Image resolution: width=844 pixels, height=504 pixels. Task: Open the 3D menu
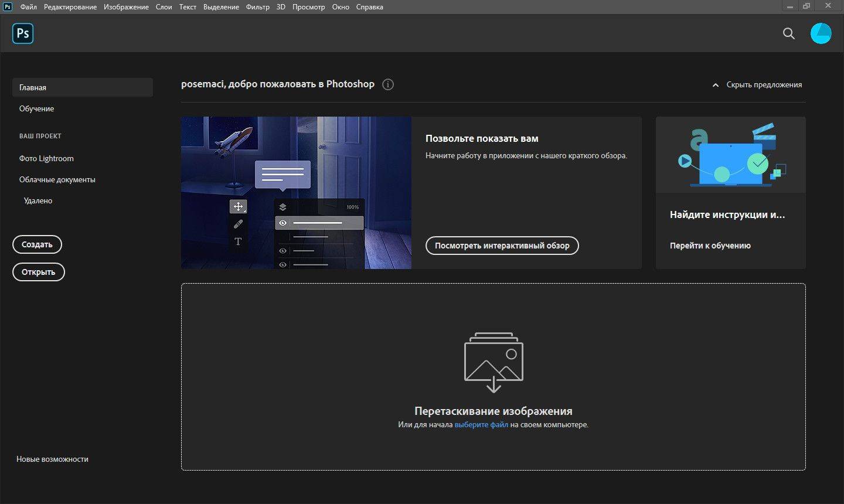281,7
